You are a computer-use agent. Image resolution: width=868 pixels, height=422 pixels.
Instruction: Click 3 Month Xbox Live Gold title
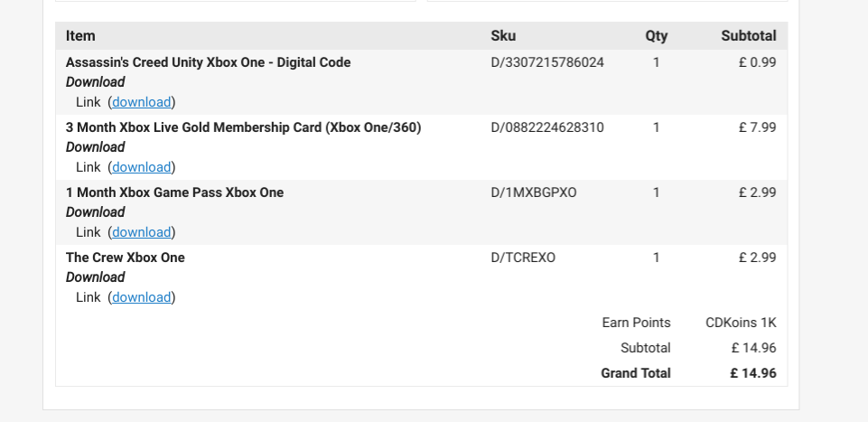(x=243, y=127)
